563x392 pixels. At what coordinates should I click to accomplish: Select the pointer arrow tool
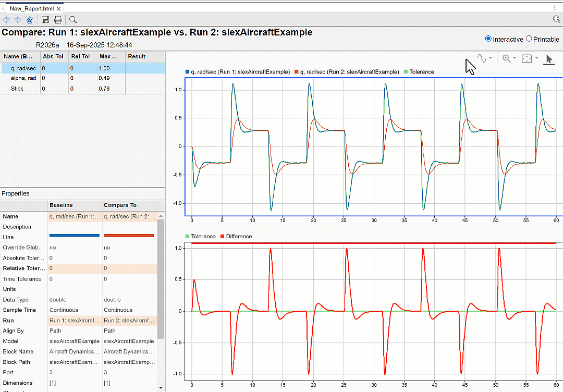tap(548, 59)
